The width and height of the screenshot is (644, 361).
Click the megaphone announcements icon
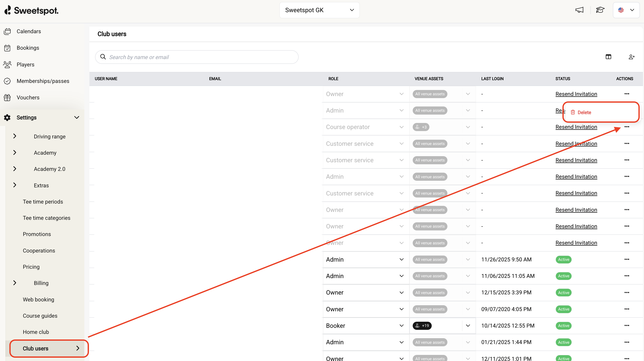point(579,10)
